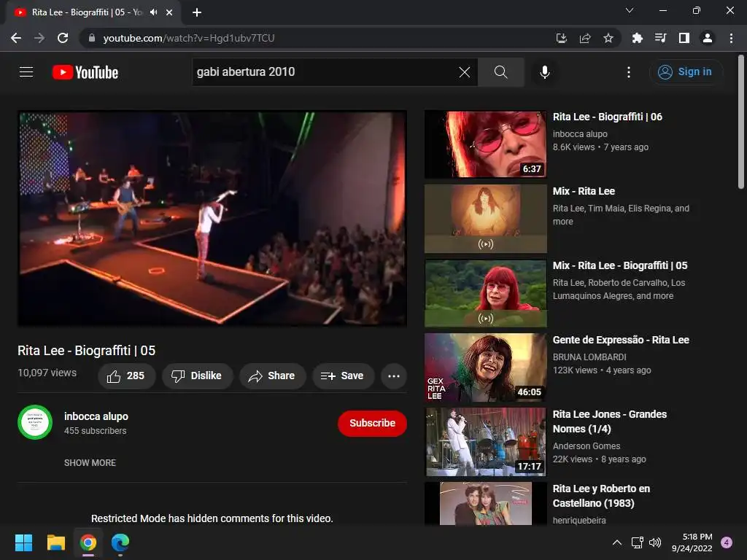Open Microsoft Edge from taskbar
The width and height of the screenshot is (747, 560).
[x=120, y=542]
